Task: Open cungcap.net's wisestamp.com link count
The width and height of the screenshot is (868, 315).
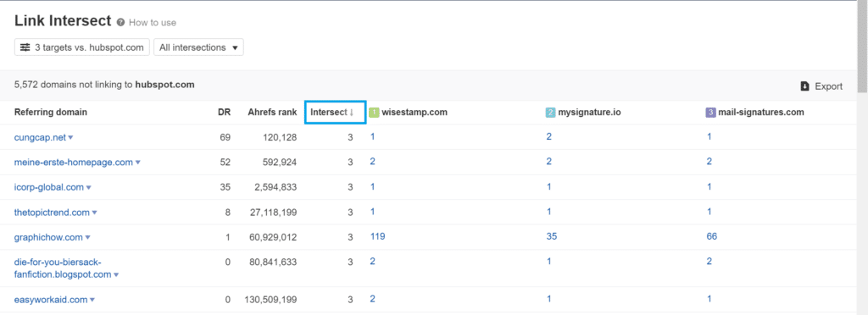Action: 373,136
